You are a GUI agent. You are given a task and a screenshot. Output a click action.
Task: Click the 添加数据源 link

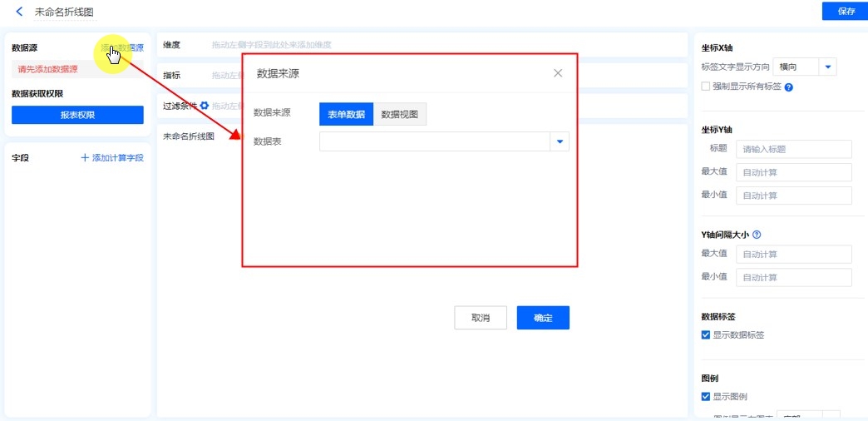tap(122, 48)
